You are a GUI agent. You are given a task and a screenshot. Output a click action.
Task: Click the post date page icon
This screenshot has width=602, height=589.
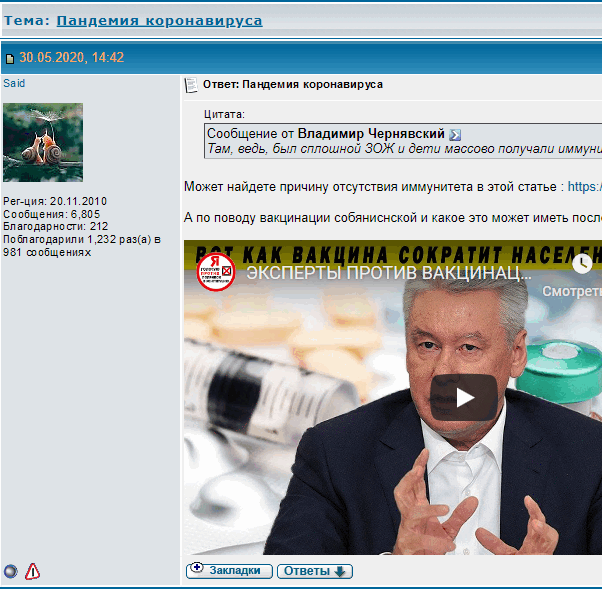9,59
